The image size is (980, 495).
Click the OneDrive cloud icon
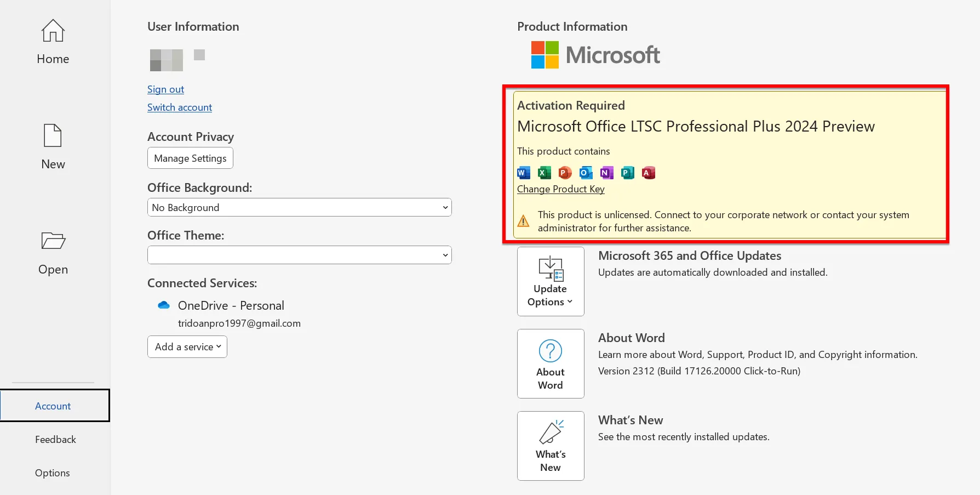(x=163, y=305)
